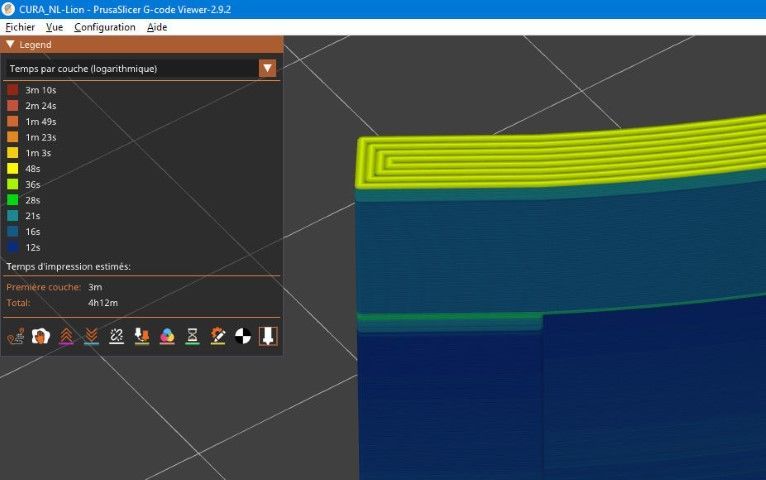
Task: Click the thin green layer band on model
Action: (x=449, y=317)
